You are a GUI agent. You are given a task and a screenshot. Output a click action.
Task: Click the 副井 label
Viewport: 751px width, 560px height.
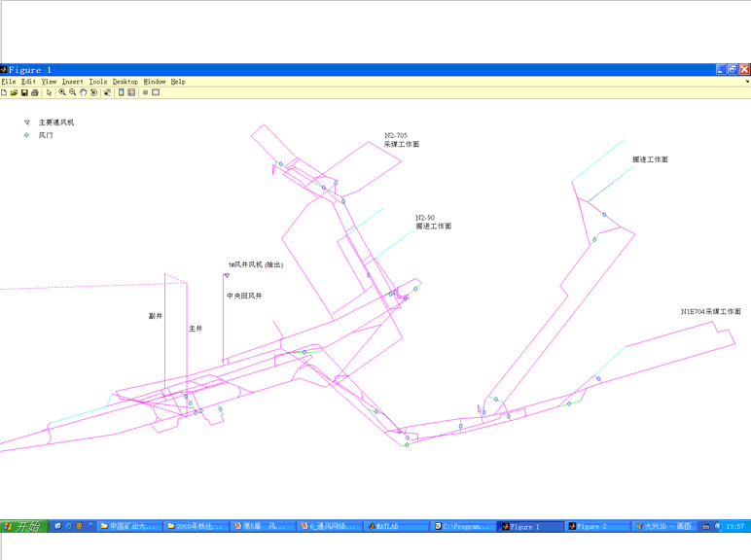click(x=156, y=316)
